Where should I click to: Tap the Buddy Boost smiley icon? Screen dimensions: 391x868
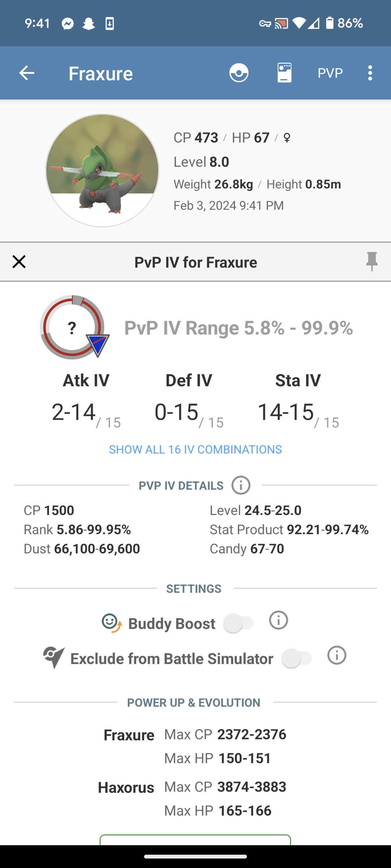[112, 623]
